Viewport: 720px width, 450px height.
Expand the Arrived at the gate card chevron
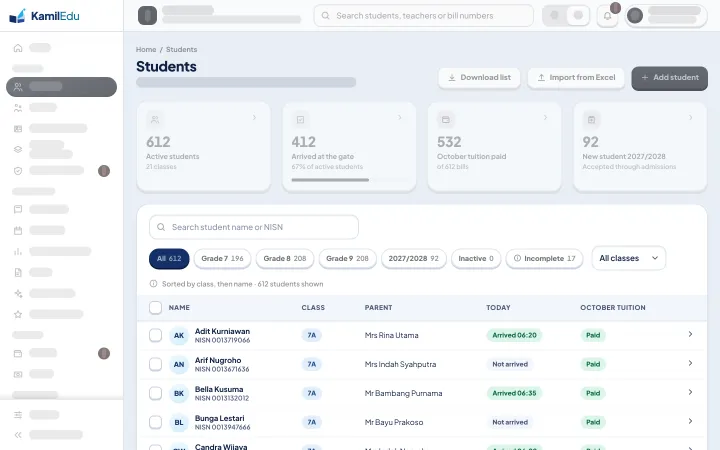tap(399, 118)
